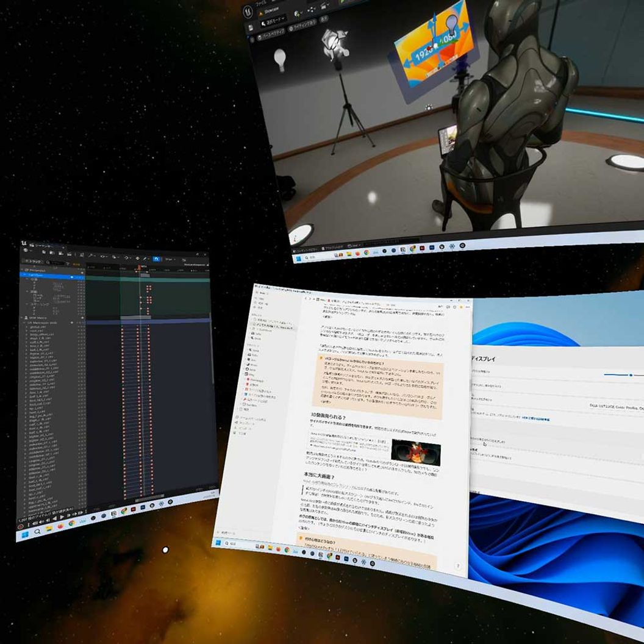Open the ファイル menu in Unreal Editor

tap(261, 4)
